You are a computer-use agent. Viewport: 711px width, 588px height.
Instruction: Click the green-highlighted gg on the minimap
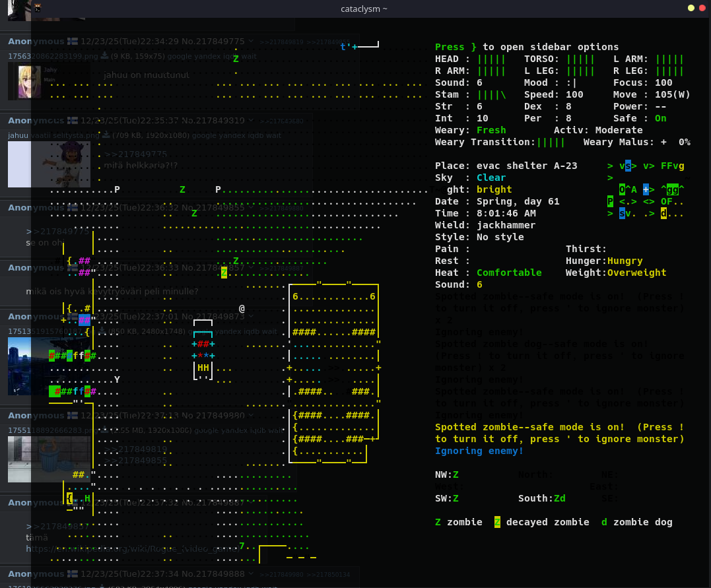pyautogui.click(x=673, y=189)
